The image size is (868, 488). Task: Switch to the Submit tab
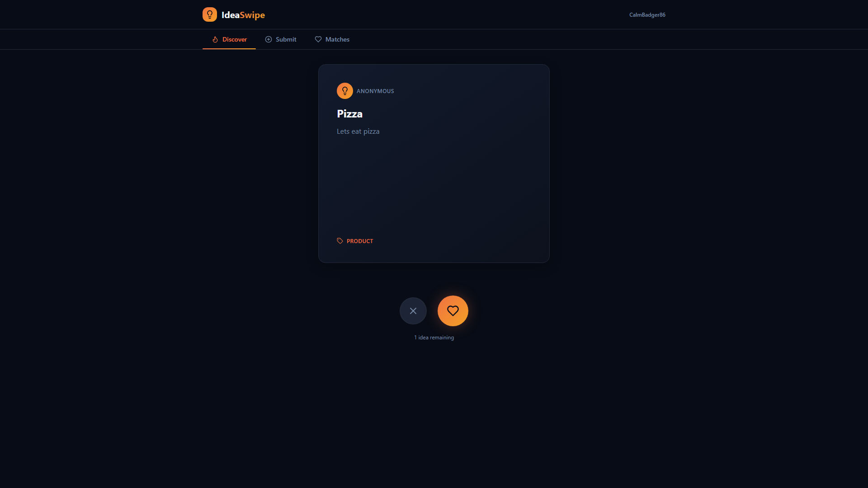pos(286,39)
